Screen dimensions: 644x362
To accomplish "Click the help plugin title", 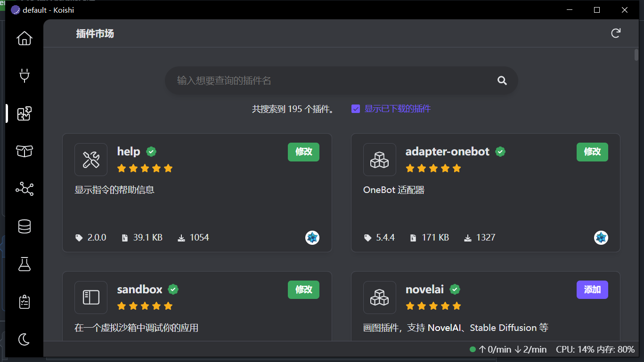I will [x=129, y=152].
